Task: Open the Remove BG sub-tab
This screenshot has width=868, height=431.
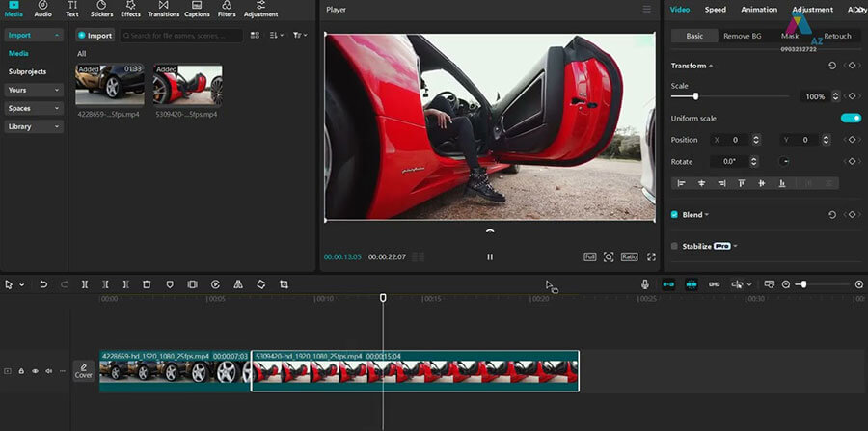Action: 743,36
